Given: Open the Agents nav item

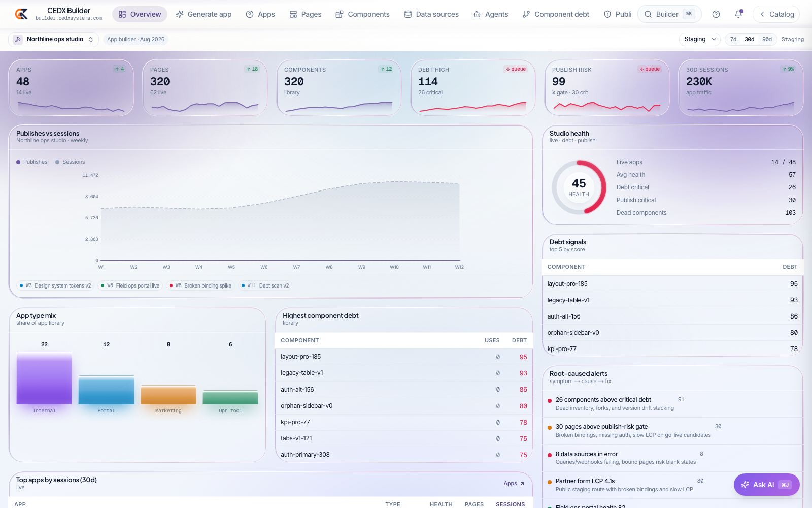Looking at the screenshot, I should tap(491, 14).
